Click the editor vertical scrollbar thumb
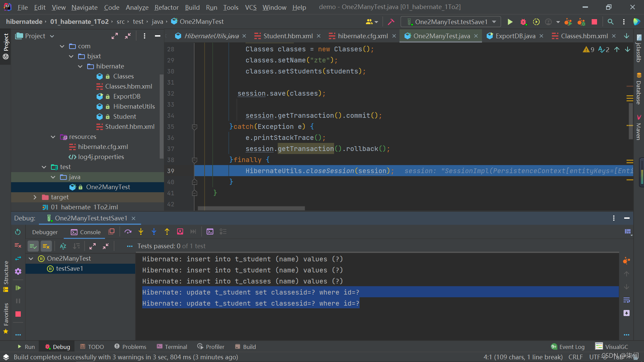 (x=631, y=121)
